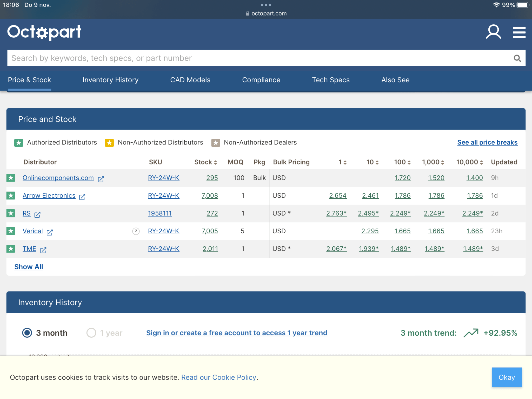Open the RS SKU 1958111 link
This screenshot has width=532, height=399.
coord(160,213)
